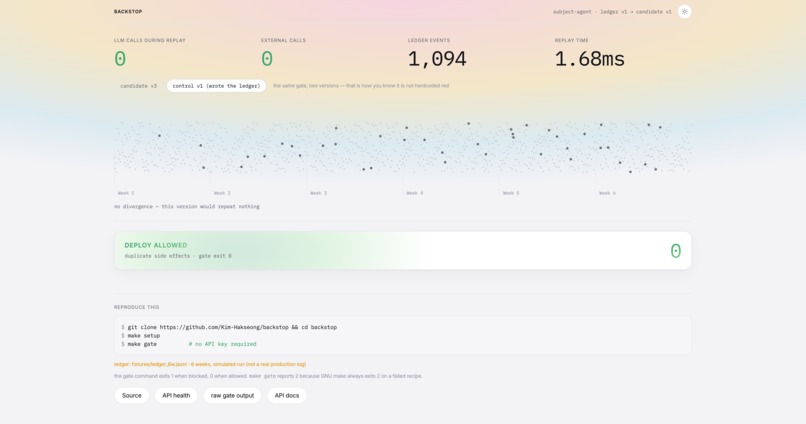The width and height of the screenshot is (806, 424).
Task: Click the LLM CALLS DURING REPLAY label
Action: tap(150, 40)
